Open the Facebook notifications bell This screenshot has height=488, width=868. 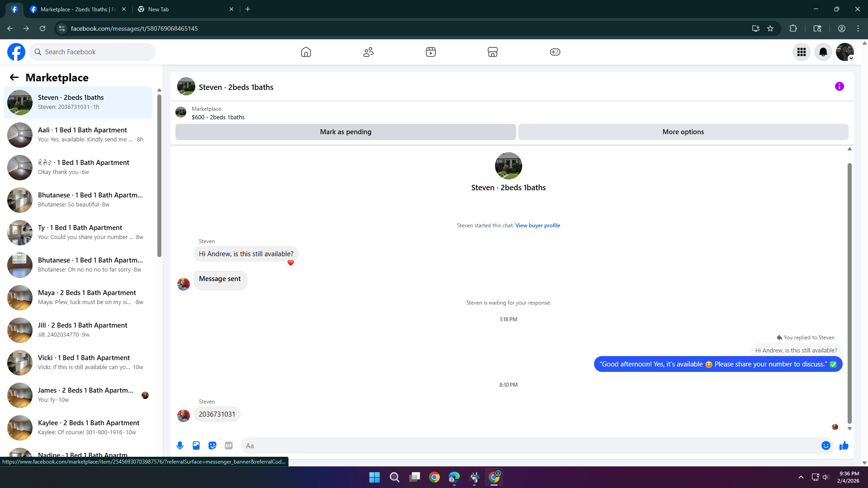click(x=823, y=52)
